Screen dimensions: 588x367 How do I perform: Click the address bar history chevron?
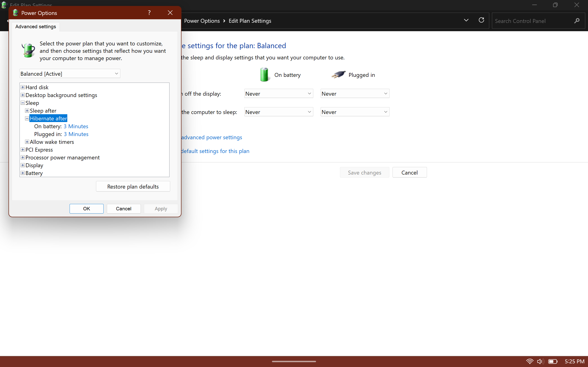coord(466,20)
